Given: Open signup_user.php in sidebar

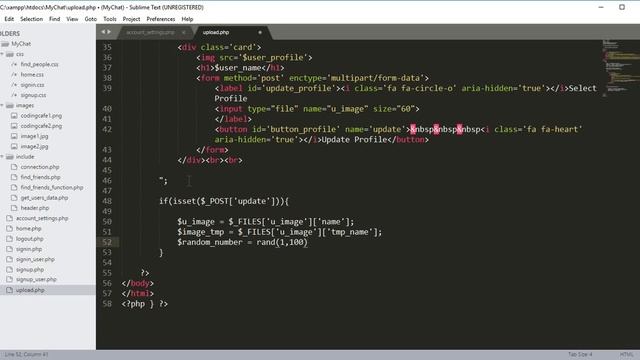Looking at the screenshot, I should pyautogui.click(x=36, y=280).
